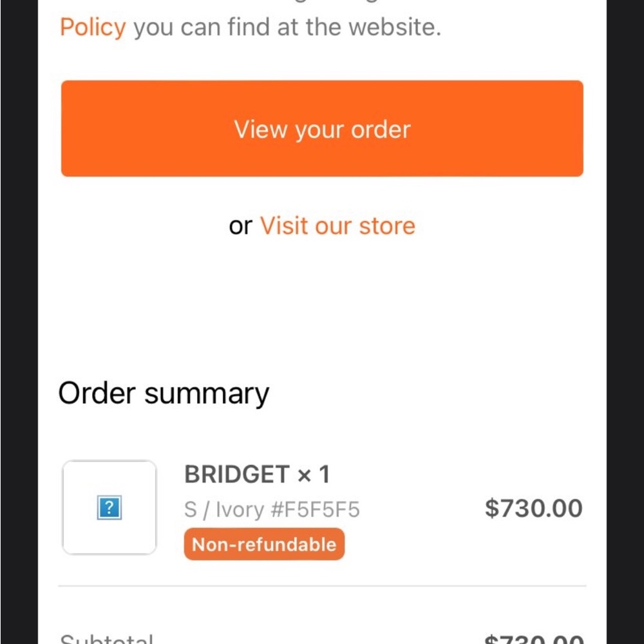Tap the Subtotal amount value
The width and height of the screenshot is (644, 644).
533,639
